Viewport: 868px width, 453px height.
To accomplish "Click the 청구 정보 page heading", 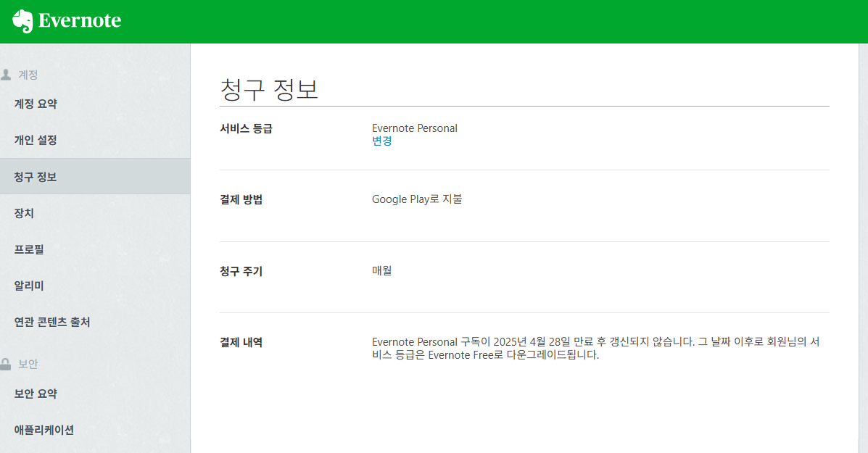I will point(270,89).
